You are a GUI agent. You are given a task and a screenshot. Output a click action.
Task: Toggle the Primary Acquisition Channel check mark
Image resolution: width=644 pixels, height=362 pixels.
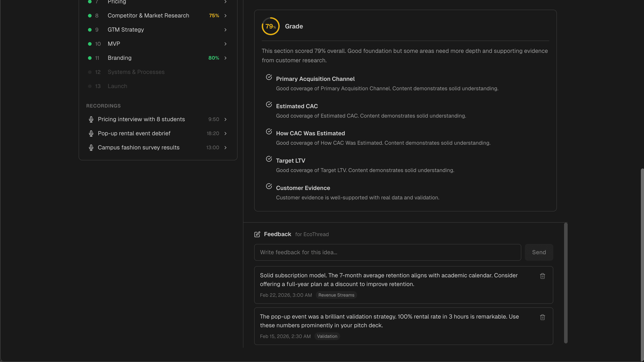pos(269,77)
